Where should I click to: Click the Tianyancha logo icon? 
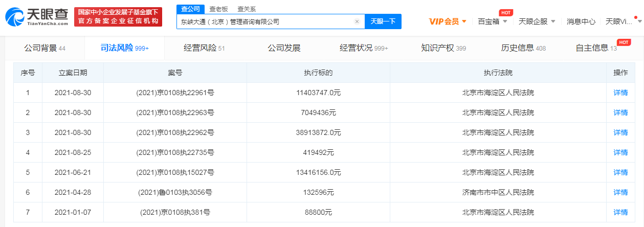coord(15,17)
